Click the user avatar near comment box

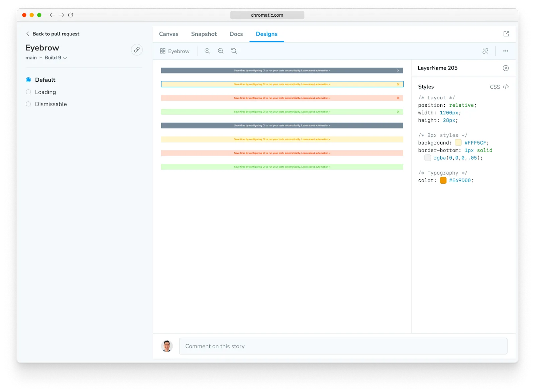click(167, 346)
